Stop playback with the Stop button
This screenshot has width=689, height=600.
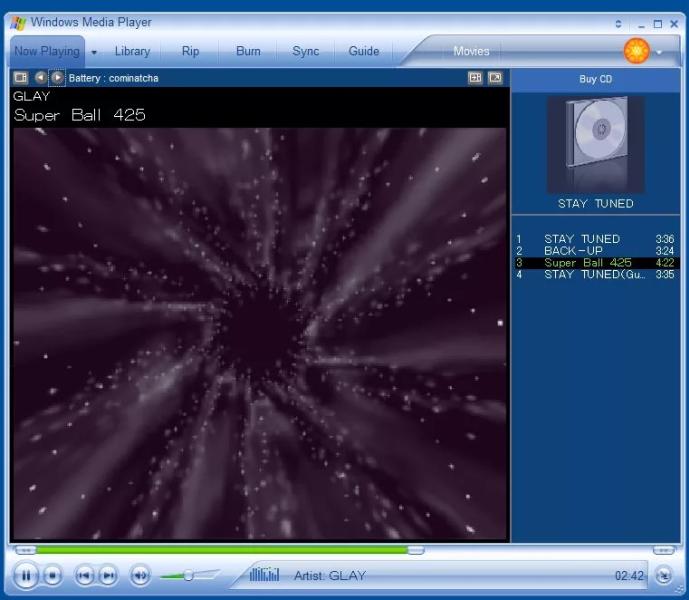[x=53, y=575]
